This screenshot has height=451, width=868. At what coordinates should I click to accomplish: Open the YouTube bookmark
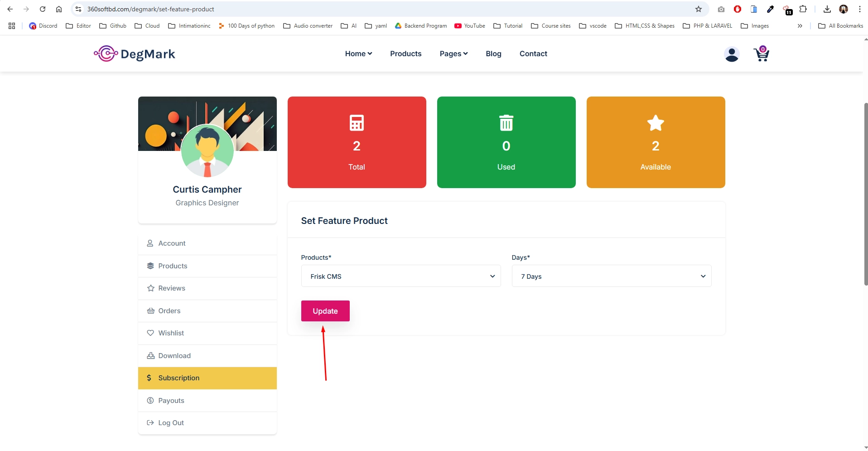(x=470, y=26)
